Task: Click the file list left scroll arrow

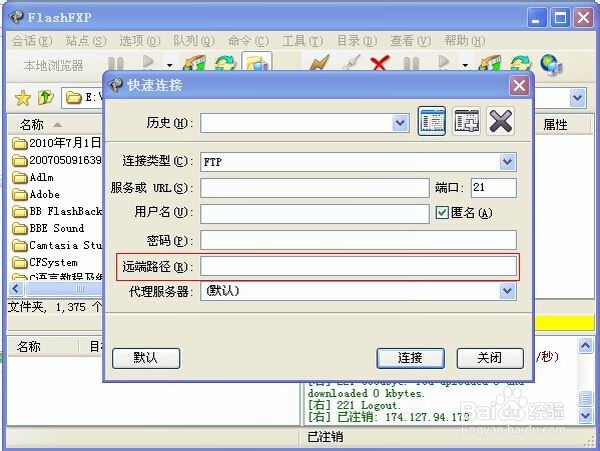Action: coord(16,288)
